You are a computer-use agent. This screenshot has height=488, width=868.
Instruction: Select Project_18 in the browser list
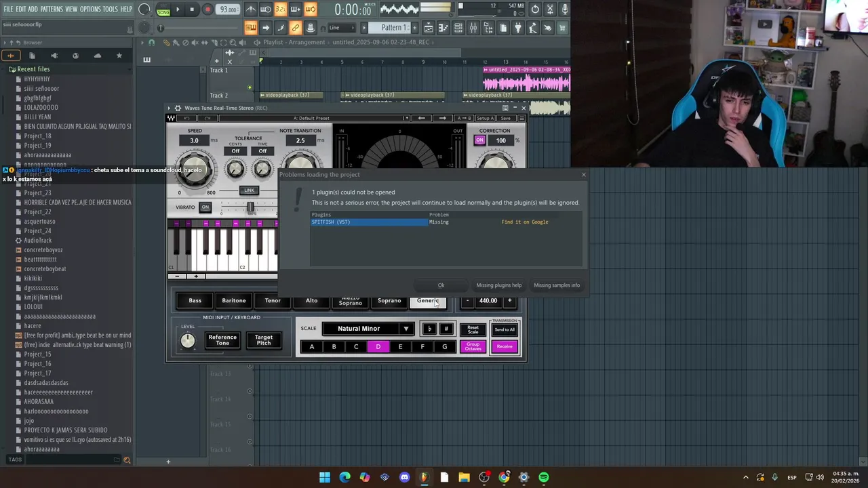37,136
